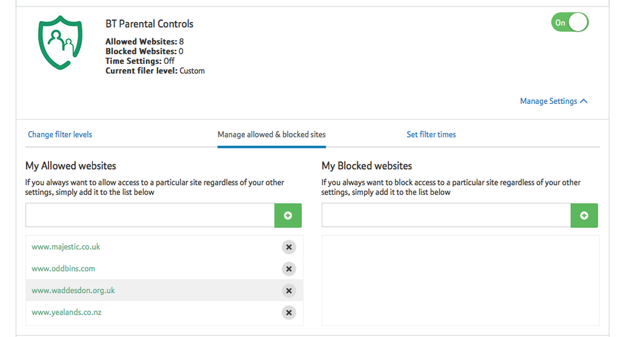Image resolution: width=644 pixels, height=337 pixels.
Task: Focus the allowed websites input field
Action: (x=150, y=215)
